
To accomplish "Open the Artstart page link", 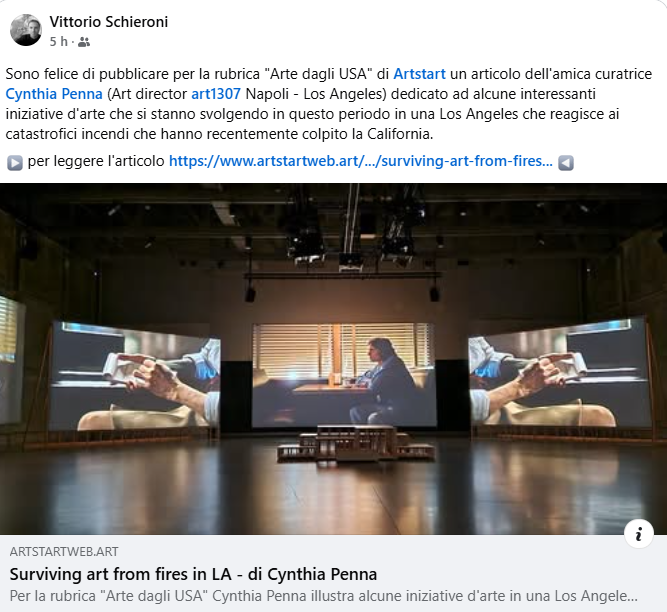I will point(419,74).
